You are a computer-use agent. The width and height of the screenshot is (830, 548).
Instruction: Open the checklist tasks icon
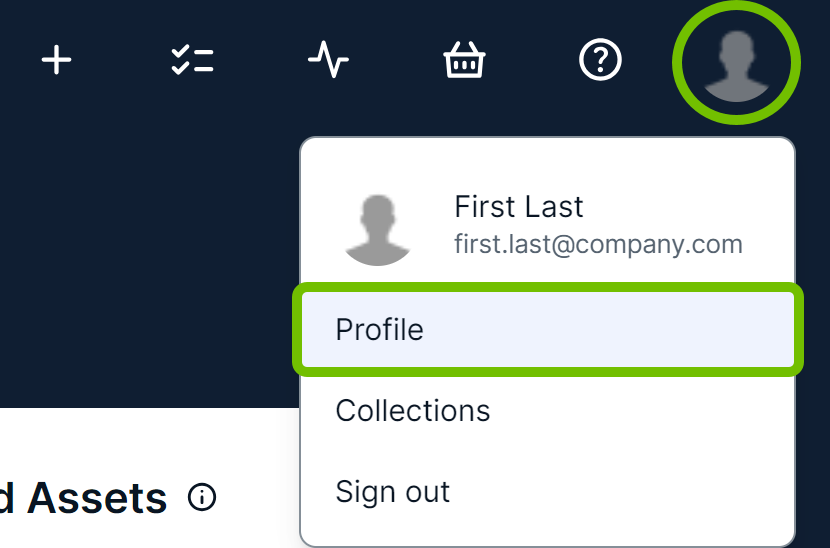(192, 61)
